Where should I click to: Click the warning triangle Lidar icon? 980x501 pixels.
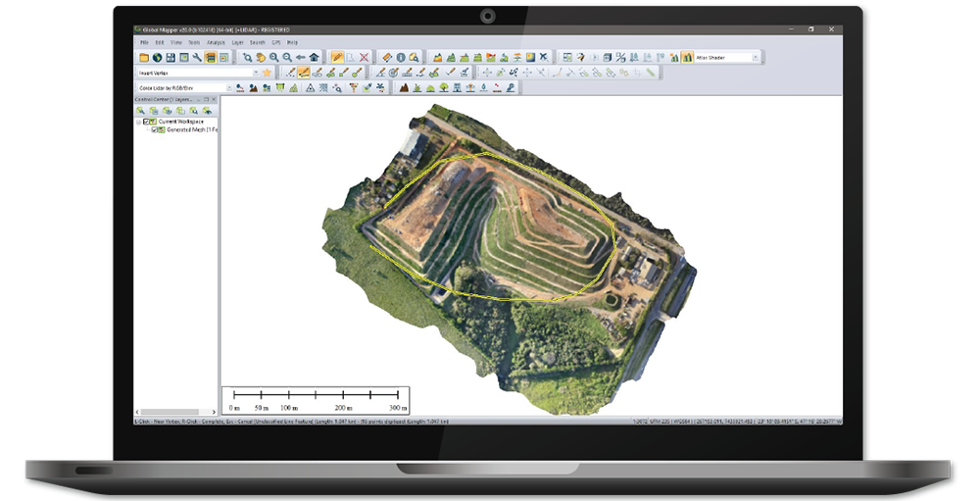pyautogui.click(x=311, y=87)
